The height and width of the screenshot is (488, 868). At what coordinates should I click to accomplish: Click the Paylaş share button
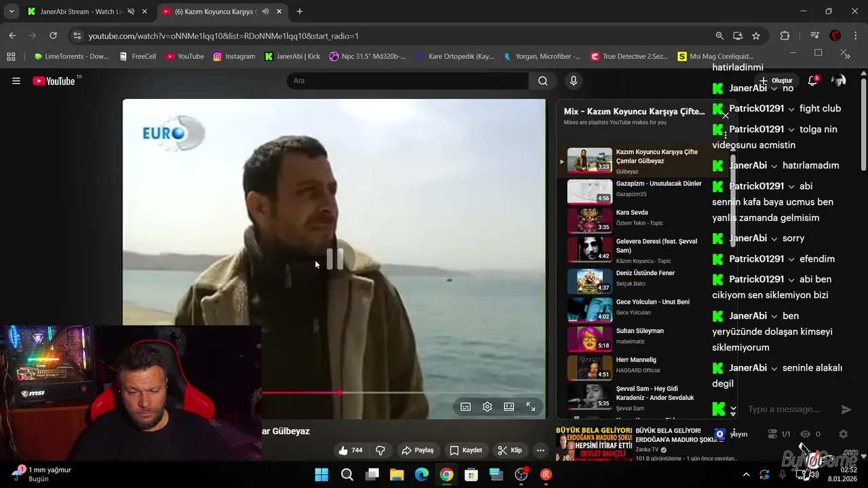point(417,450)
